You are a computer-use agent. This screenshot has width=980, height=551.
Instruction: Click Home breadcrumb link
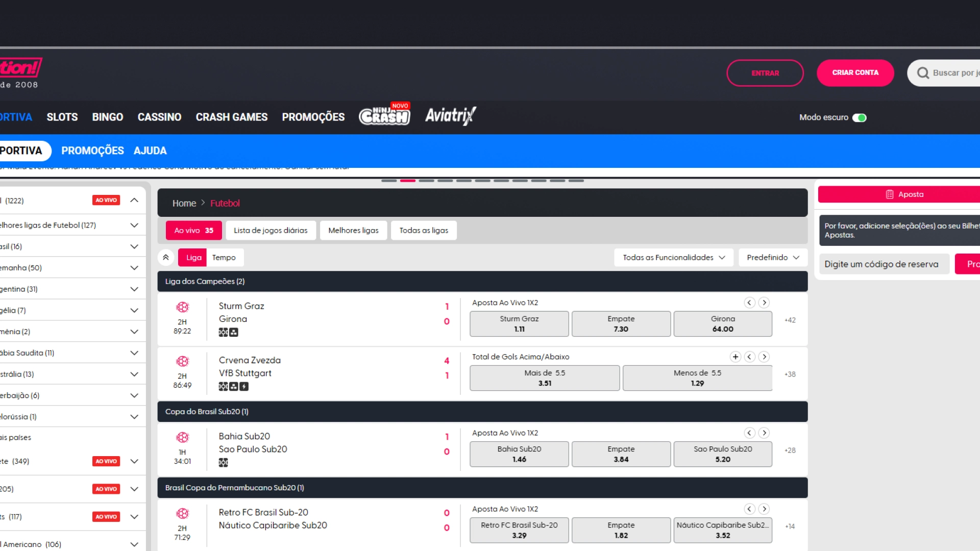point(184,203)
